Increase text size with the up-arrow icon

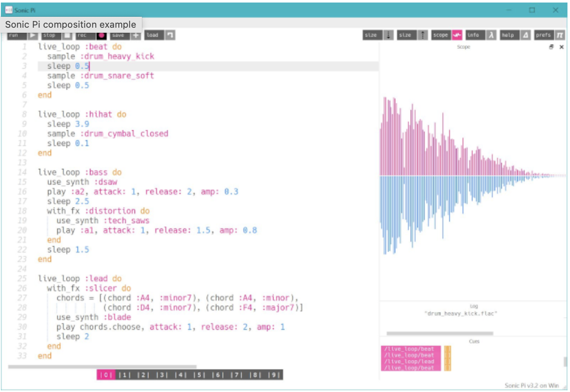(x=423, y=35)
